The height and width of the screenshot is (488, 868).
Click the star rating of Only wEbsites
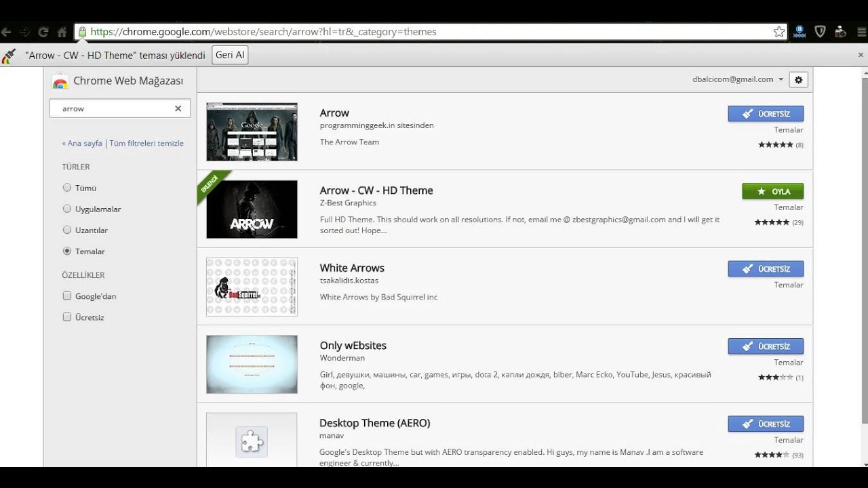(775, 378)
